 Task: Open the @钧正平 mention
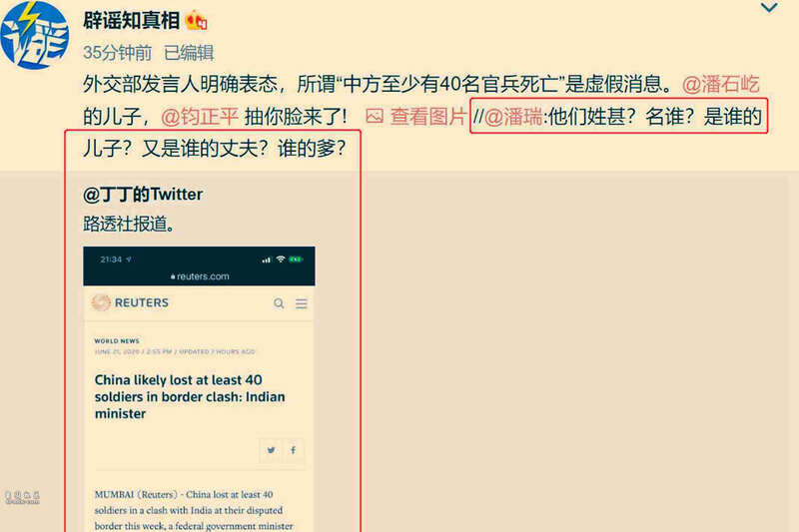point(199,117)
